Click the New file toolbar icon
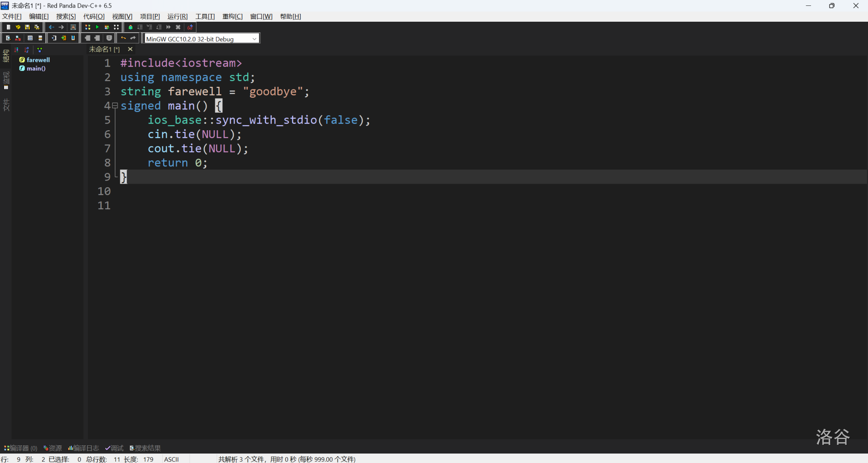868x463 pixels. (8, 27)
